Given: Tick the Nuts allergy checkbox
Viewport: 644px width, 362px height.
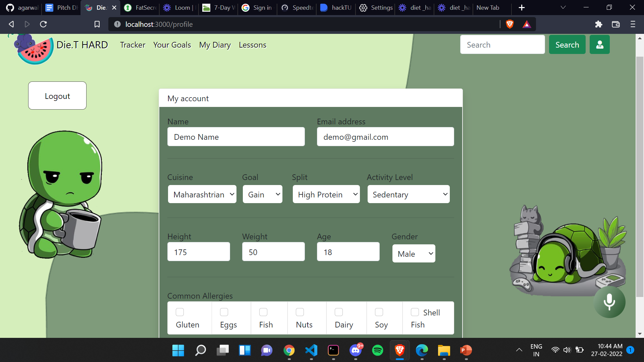Looking at the screenshot, I should (x=300, y=312).
